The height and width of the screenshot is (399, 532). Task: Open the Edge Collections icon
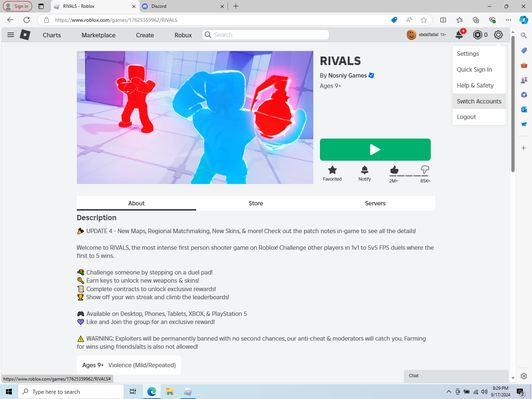pos(476,20)
